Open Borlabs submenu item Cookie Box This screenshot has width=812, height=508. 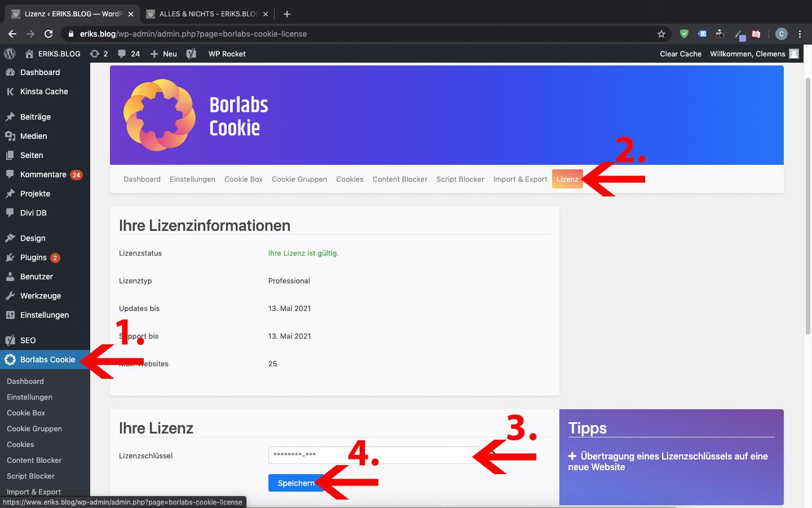coord(26,413)
